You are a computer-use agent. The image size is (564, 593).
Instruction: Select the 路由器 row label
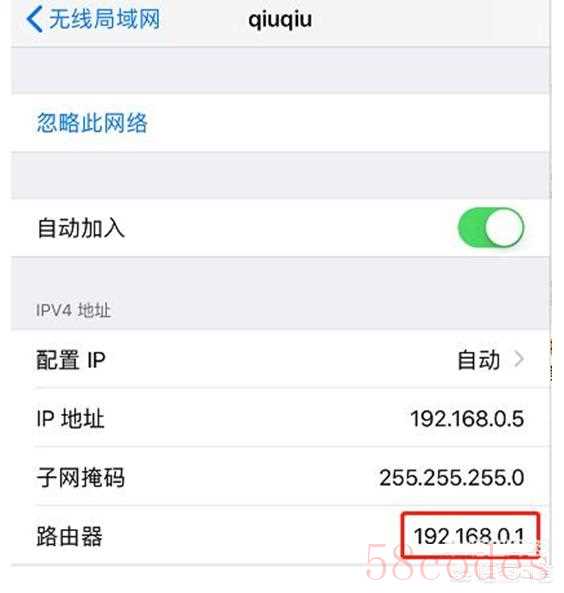(x=70, y=536)
